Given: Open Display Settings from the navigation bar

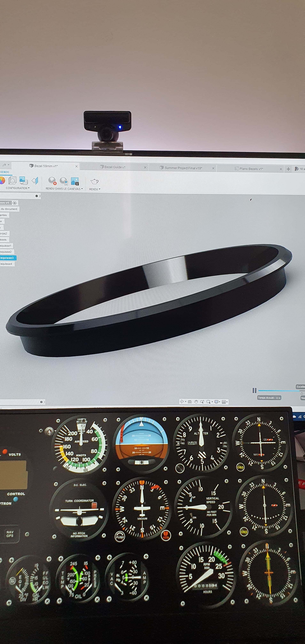Looking at the screenshot, I should pyautogui.click(x=216, y=402).
